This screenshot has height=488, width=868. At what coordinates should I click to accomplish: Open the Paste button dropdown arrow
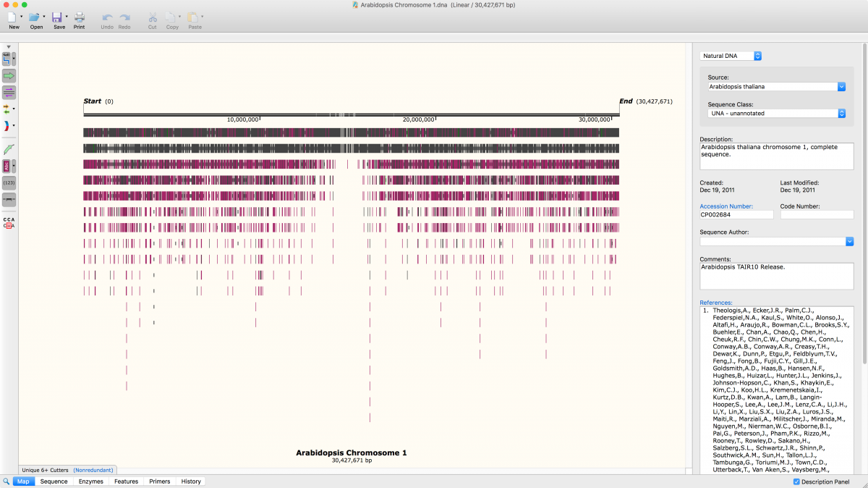[203, 17]
